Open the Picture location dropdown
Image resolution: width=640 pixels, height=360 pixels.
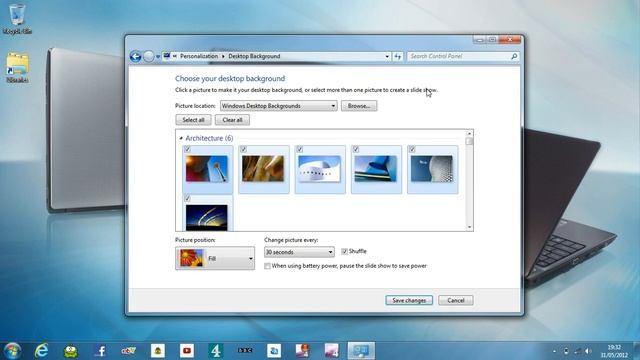click(x=278, y=106)
